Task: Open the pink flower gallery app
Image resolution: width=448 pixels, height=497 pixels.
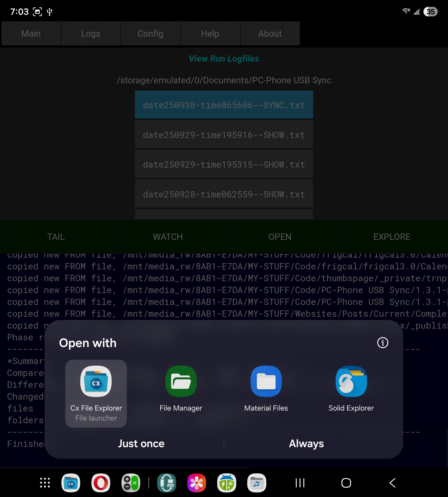Action: pyautogui.click(x=196, y=483)
